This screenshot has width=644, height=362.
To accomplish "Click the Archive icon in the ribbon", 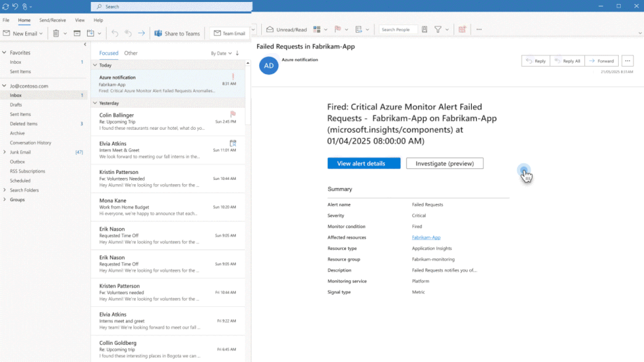I will [x=77, y=33].
